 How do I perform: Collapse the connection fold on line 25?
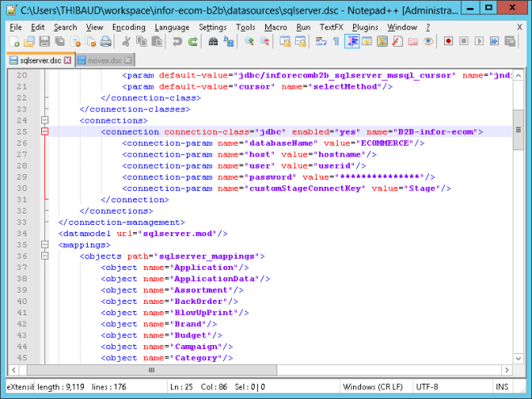point(45,131)
